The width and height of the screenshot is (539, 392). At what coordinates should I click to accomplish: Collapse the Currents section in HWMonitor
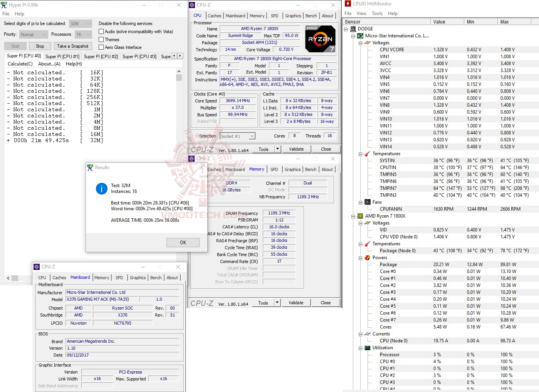click(361, 334)
